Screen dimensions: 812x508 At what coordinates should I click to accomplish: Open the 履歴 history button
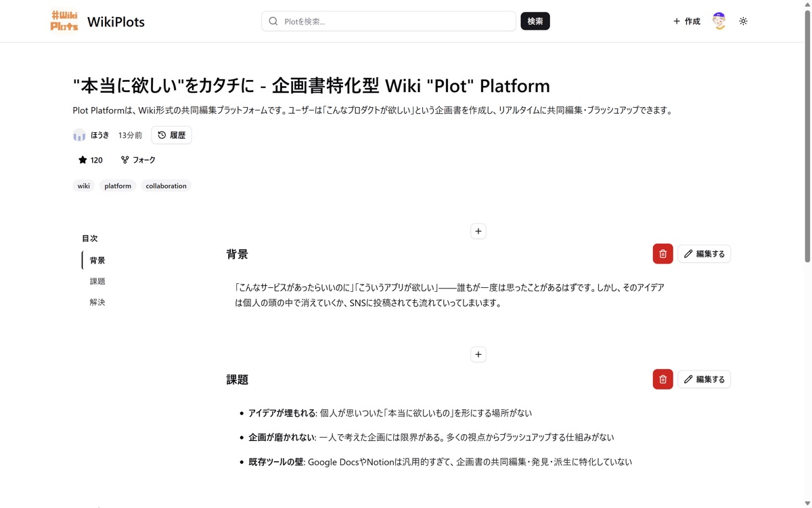pos(171,135)
